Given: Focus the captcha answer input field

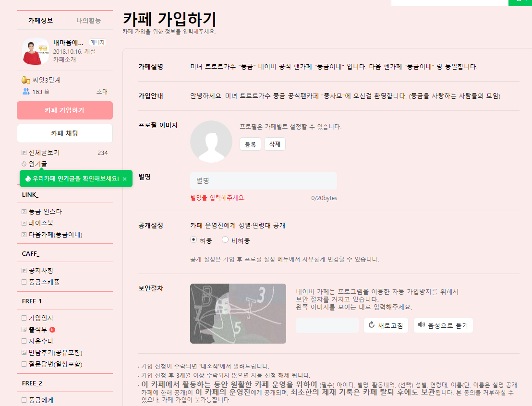Looking at the screenshot, I should point(327,325).
